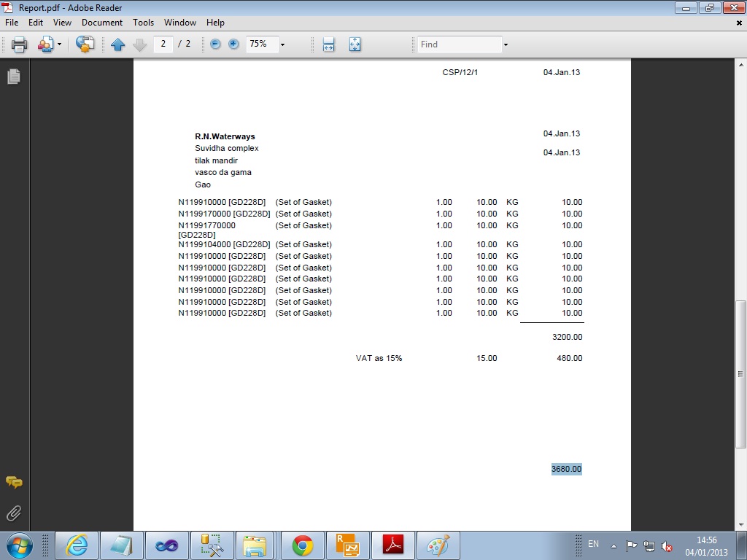Open the Help menu
Viewport: 747px width, 560px height.
(215, 23)
